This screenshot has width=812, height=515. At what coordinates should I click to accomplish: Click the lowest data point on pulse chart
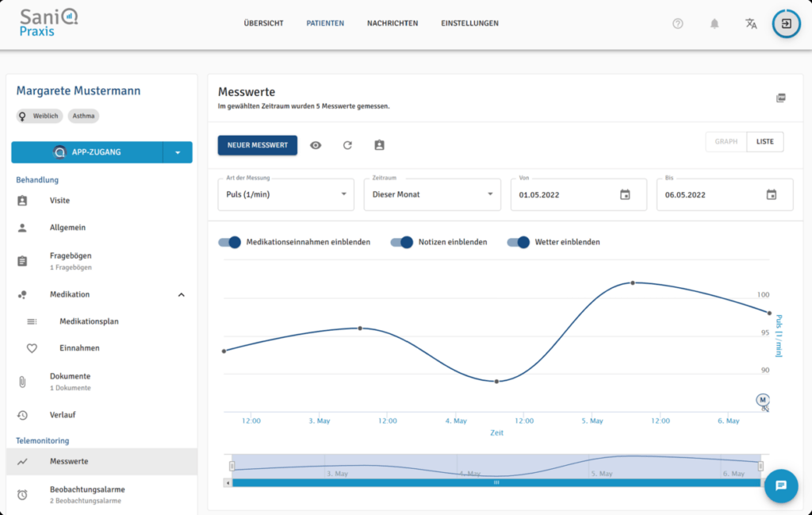pyautogui.click(x=496, y=382)
